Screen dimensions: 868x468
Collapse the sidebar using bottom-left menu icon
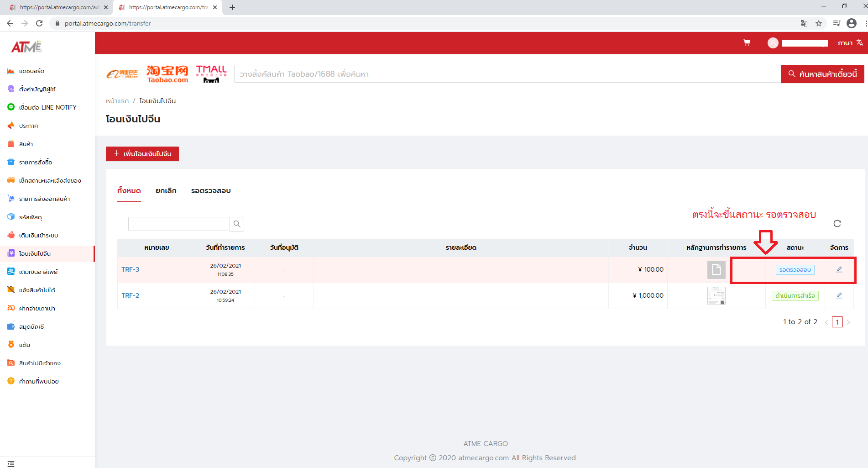[x=11, y=463]
